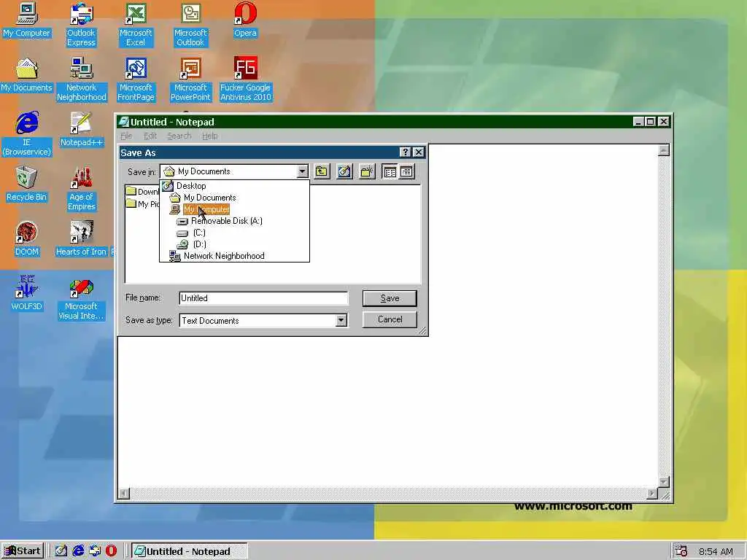Open Opera from the quick launch bar
Image resolution: width=747 pixels, height=560 pixels.
coord(112,551)
